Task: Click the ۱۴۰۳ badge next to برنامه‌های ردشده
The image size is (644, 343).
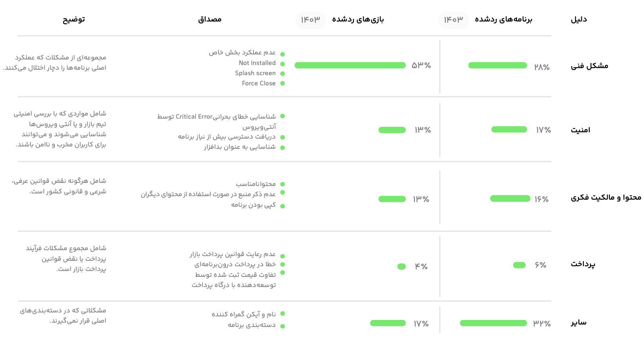Action: tap(454, 20)
